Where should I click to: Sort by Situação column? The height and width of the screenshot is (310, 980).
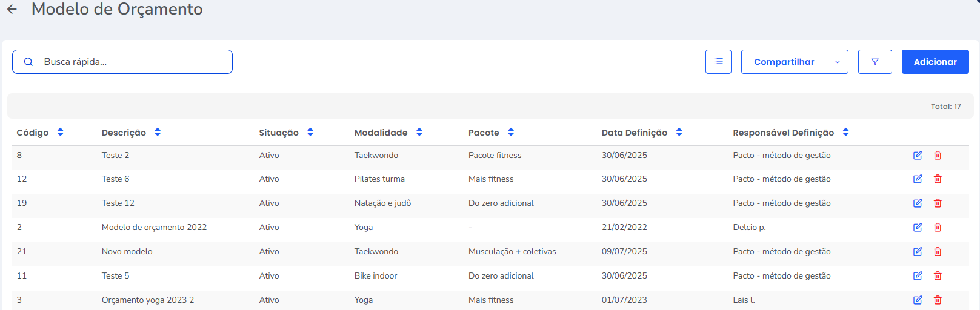[310, 133]
